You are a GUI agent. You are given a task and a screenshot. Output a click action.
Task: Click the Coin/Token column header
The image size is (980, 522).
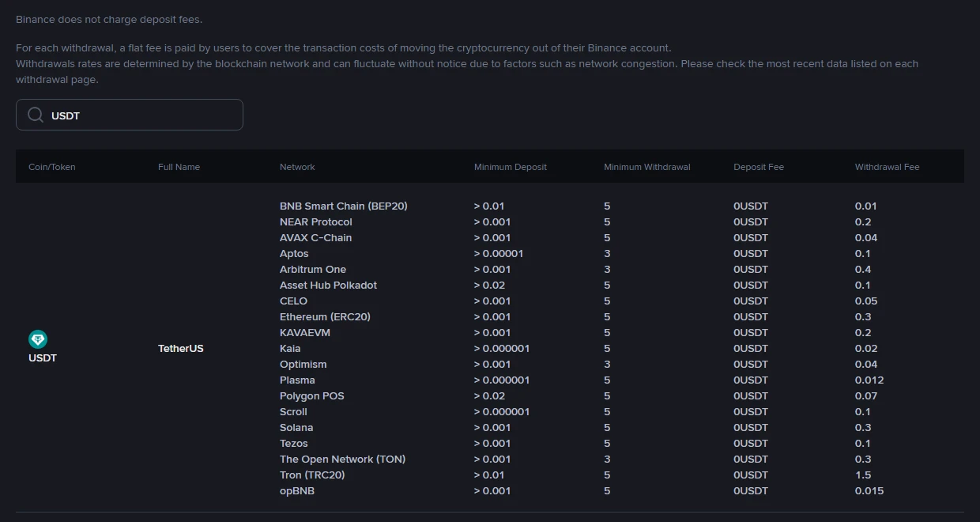tap(52, 167)
